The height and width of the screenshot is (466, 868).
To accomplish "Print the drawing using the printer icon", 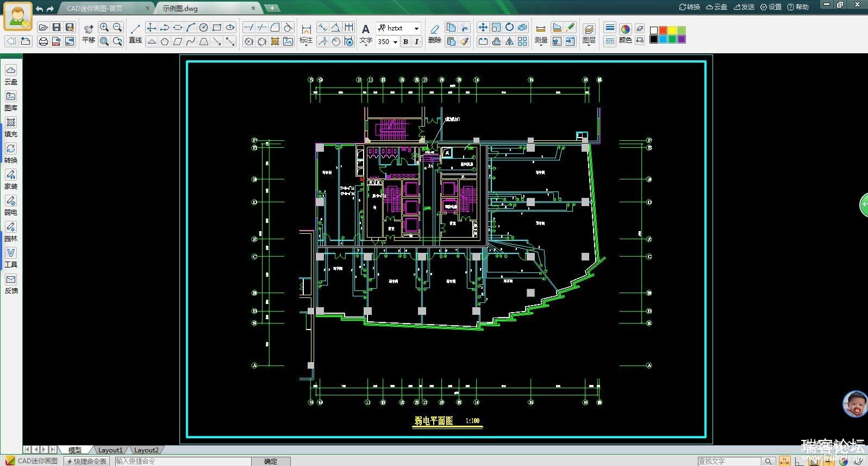I will tap(43, 41).
